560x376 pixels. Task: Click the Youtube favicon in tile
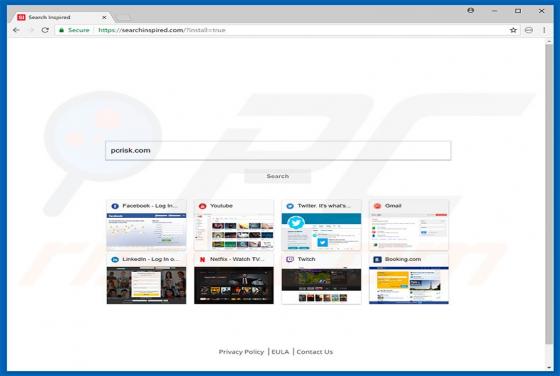[x=202, y=206]
